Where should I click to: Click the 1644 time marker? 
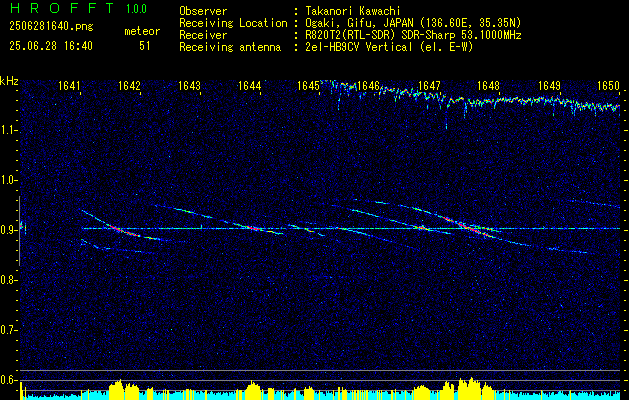250,85
